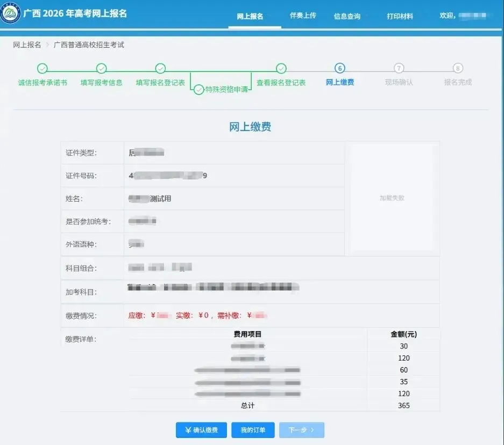
Task: Click breadcrumb chevron separator
Action: point(47,45)
